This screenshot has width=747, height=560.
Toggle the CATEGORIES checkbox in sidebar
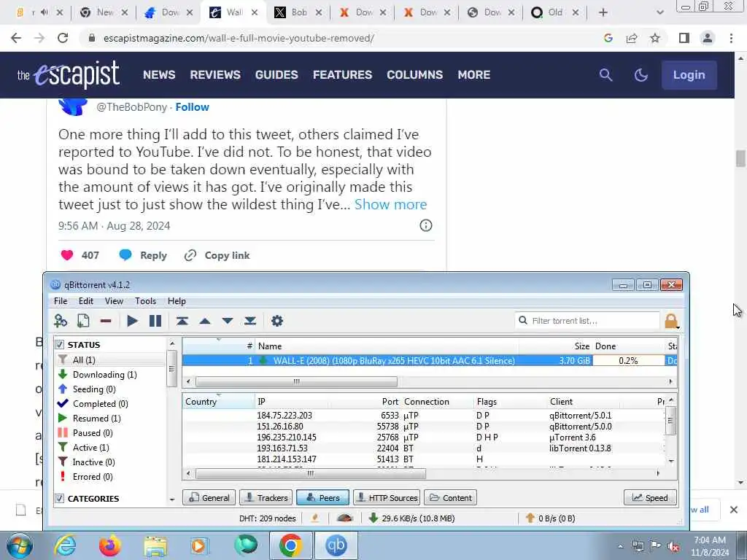[60, 499]
